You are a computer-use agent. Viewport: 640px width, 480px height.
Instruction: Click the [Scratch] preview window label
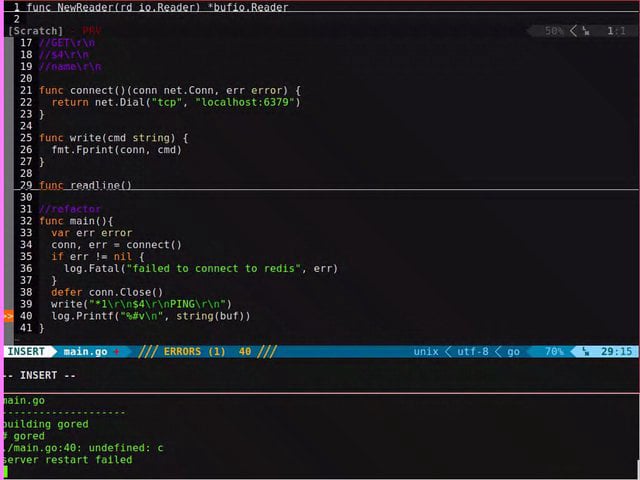click(36, 31)
